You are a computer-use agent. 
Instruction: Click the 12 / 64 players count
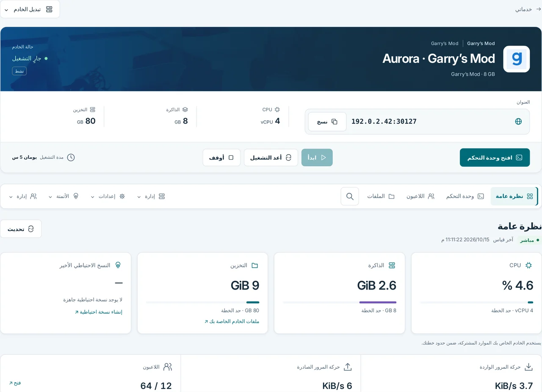(x=156, y=386)
